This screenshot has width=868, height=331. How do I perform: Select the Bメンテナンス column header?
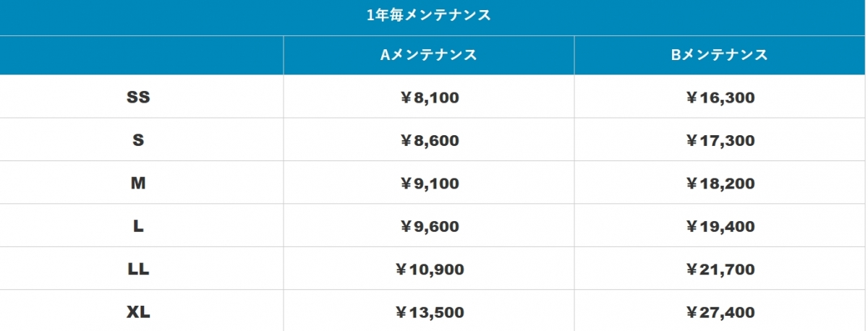pos(719,55)
